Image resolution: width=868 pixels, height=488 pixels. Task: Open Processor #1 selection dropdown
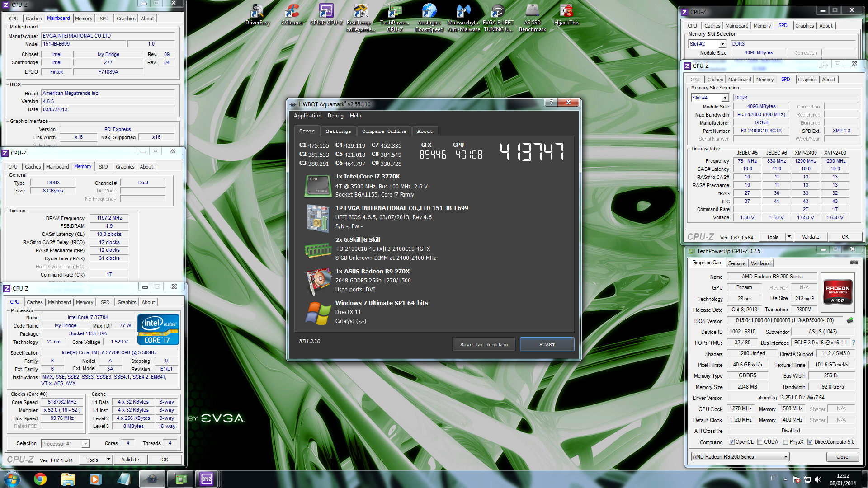[65, 444]
